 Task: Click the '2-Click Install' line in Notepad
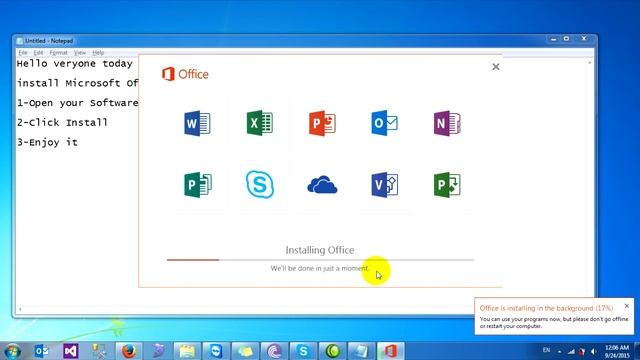coord(62,122)
